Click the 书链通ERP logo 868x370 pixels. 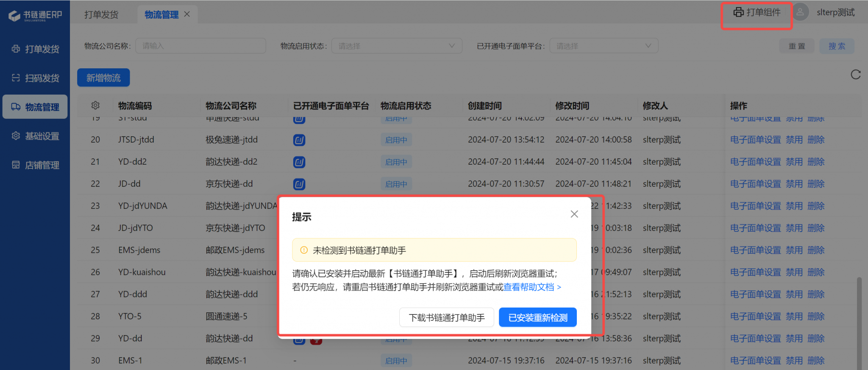click(x=35, y=16)
